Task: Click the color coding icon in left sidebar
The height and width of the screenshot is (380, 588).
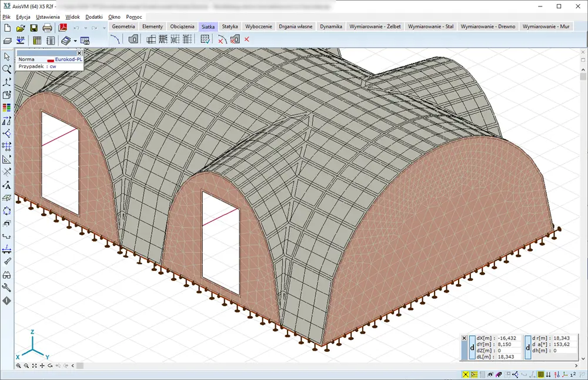Action: tap(7, 107)
